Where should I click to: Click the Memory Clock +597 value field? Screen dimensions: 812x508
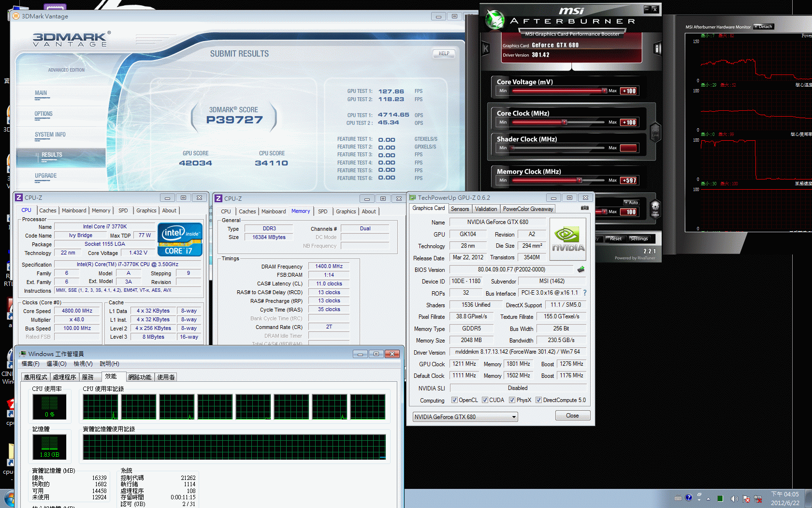tap(629, 180)
